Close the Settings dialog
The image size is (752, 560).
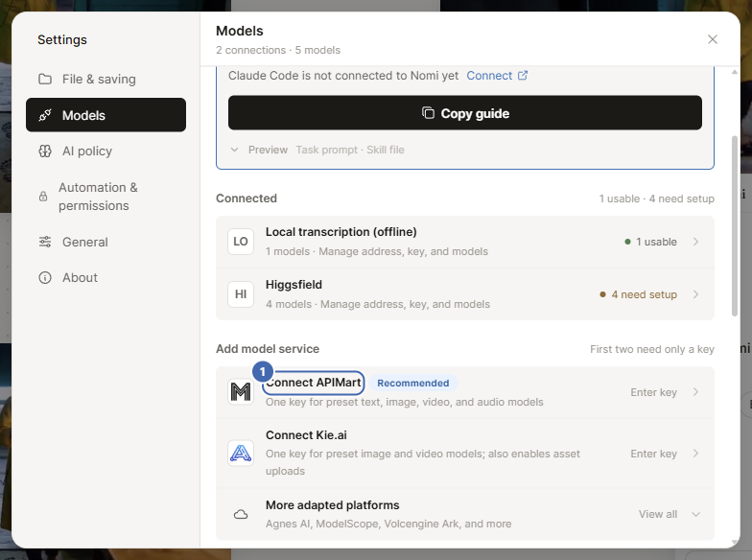tap(713, 39)
